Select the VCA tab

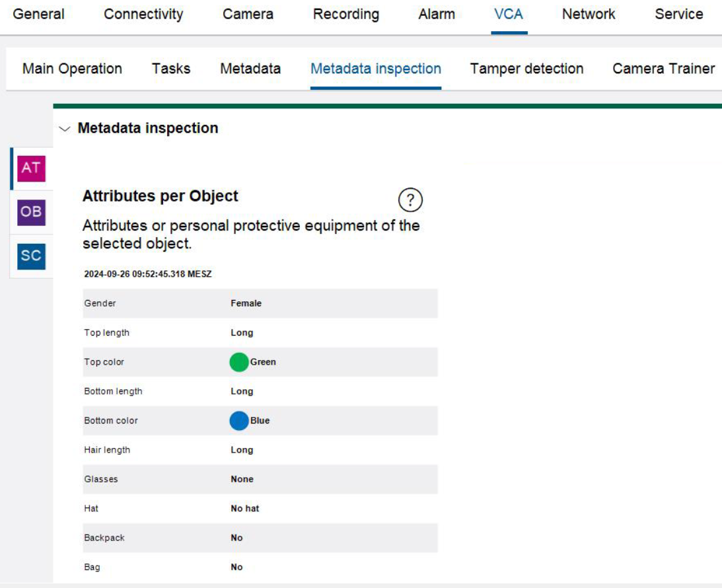click(x=508, y=15)
